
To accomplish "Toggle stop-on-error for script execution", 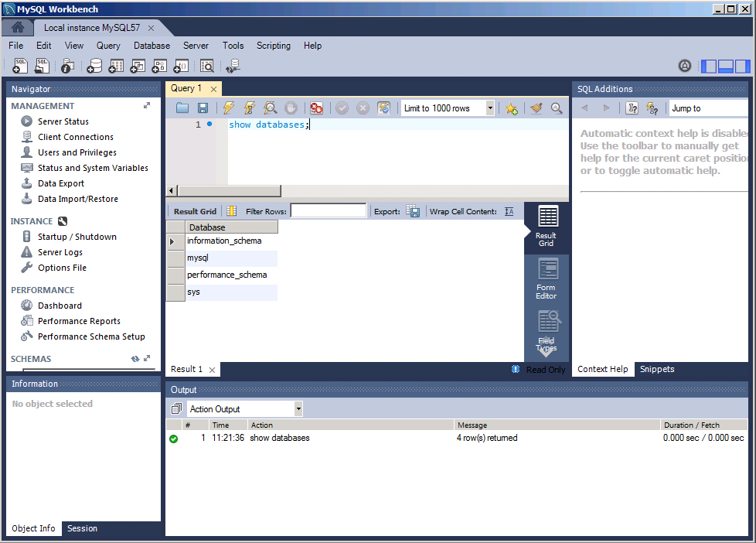I will [316, 108].
